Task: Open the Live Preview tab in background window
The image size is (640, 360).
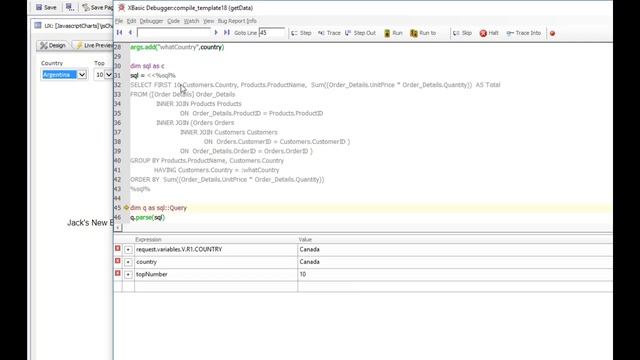Action: click(x=94, y=45)
